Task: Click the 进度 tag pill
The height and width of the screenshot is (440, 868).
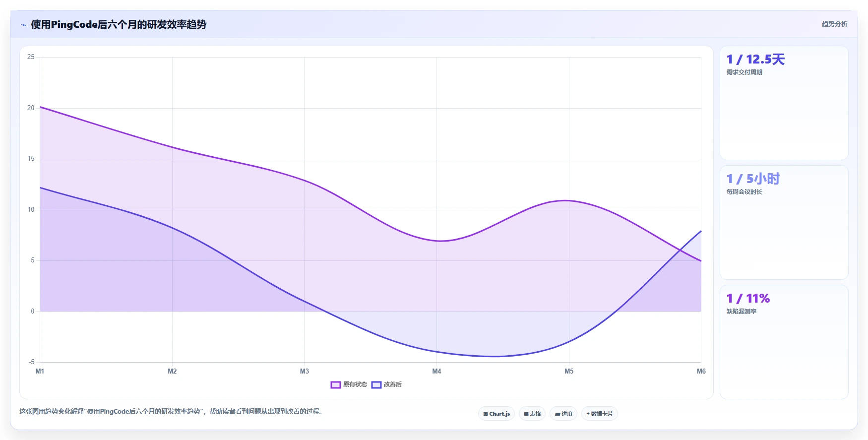Action: [563, 414]
